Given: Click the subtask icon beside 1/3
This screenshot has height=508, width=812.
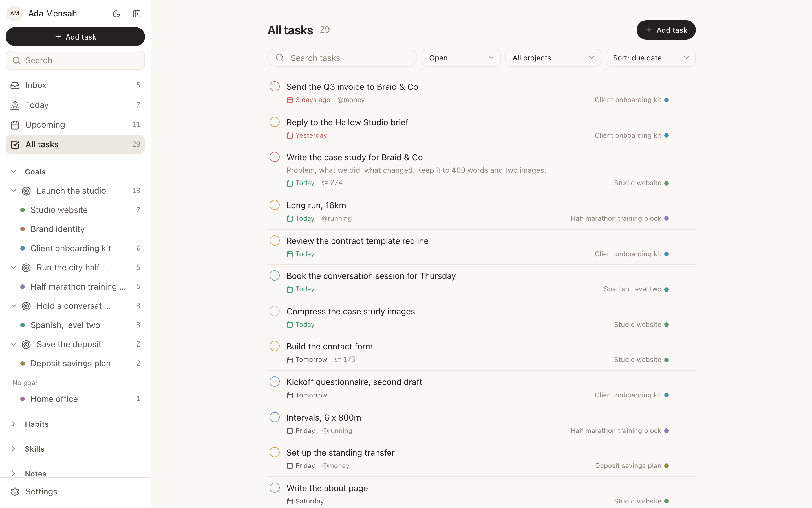Looking at the screenshot, I should [337, 360].
